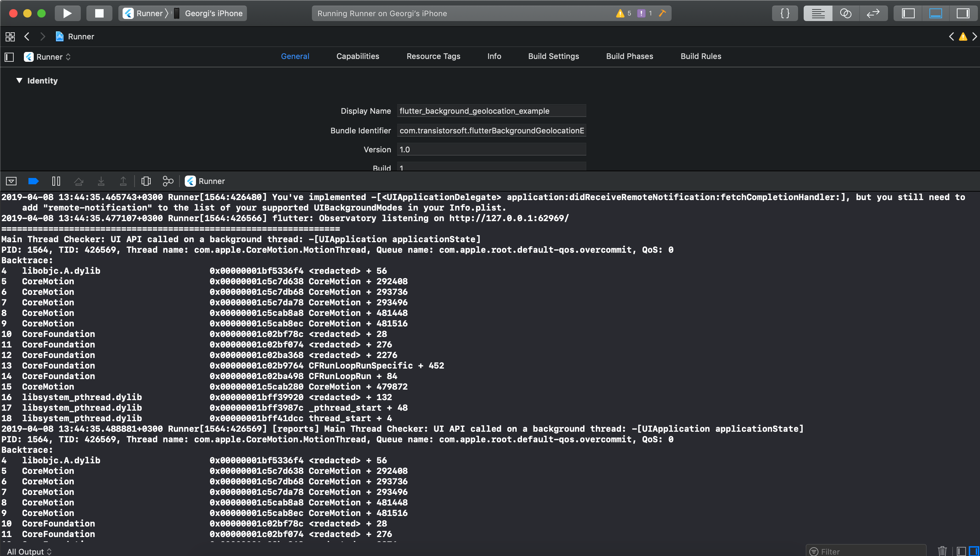980x556 pixels.
Task: Click the Runner process in debug bar
Action: tap(205, 181)
